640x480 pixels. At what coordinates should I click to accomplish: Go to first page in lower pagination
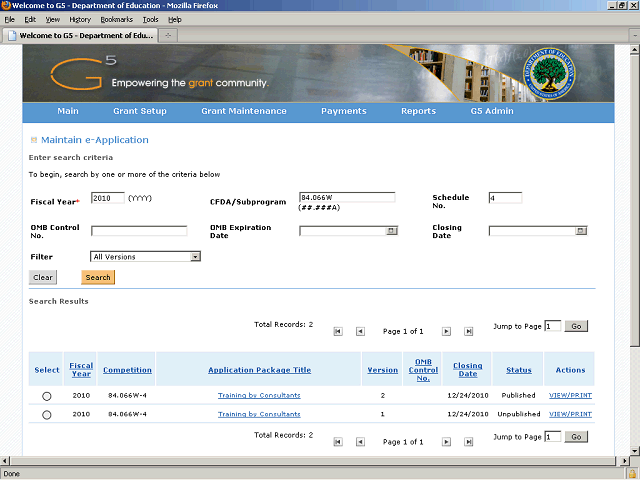(338, 442)
